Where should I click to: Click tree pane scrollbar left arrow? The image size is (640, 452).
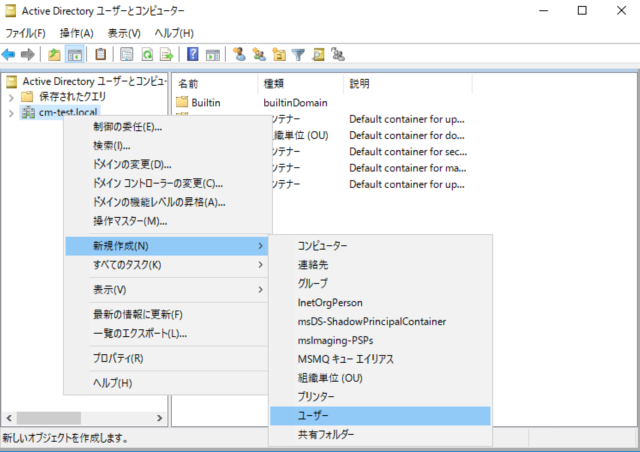[9, 418]
